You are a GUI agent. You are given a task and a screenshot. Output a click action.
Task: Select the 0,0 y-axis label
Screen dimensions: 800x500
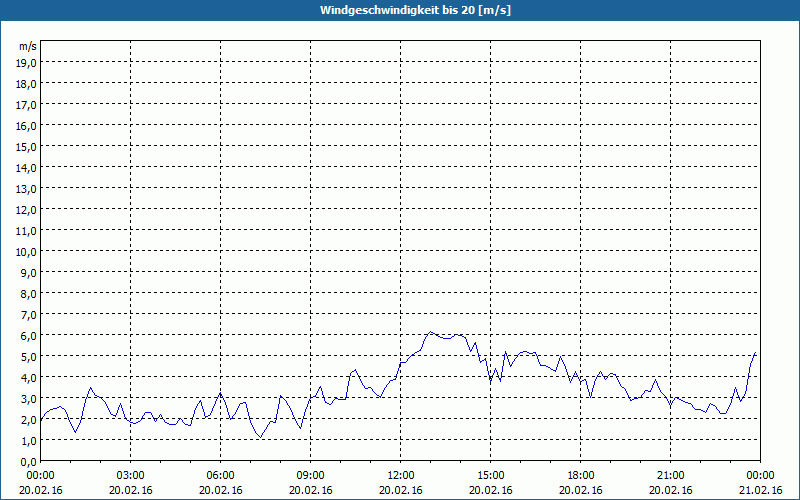(x=29, y=462)
